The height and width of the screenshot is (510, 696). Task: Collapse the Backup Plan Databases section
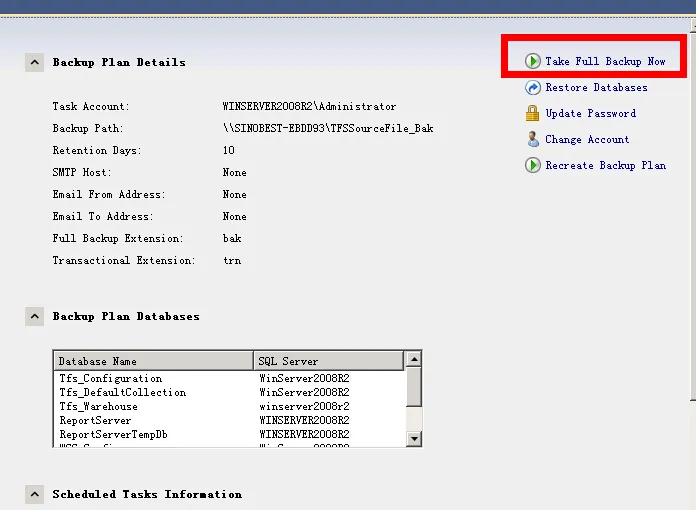34,316
